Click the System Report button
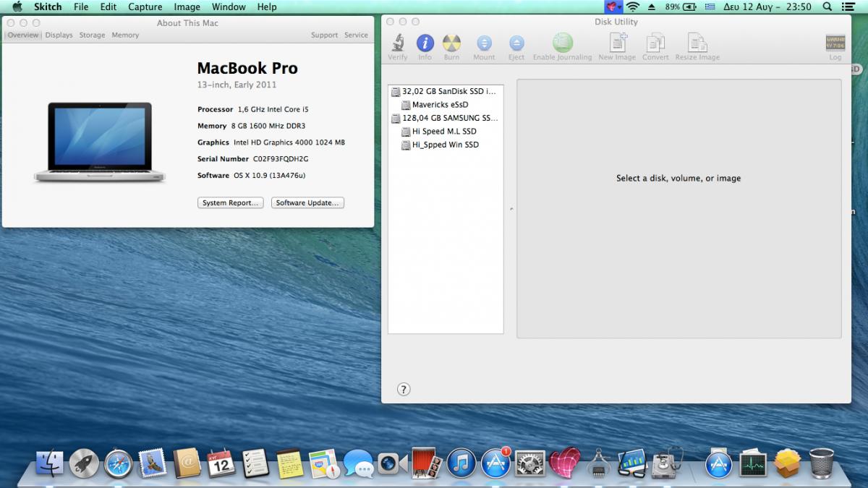Viewport: 868px width, 488px height. pos(230,203)
